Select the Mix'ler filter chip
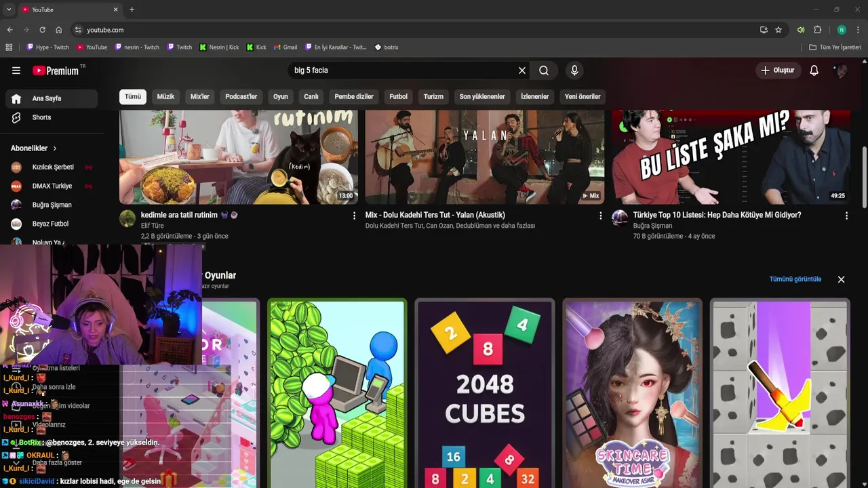Viewport: 868px width, 488px height. click(x=200, y=96)
